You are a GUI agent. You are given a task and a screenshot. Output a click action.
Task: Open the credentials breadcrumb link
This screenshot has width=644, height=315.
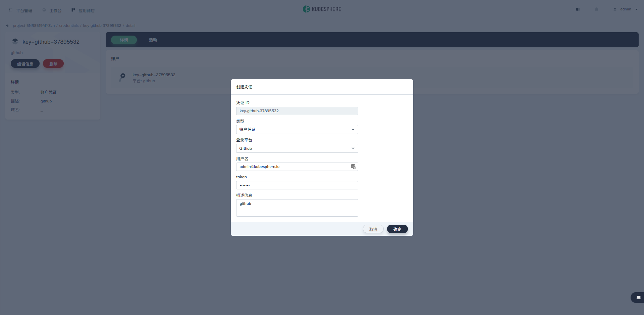69,26
